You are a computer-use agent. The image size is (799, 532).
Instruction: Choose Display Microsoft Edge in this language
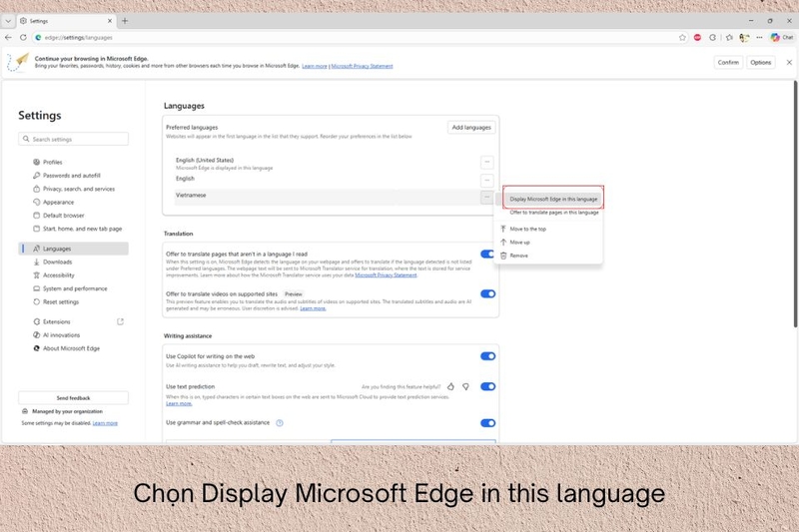coord(553,199)
